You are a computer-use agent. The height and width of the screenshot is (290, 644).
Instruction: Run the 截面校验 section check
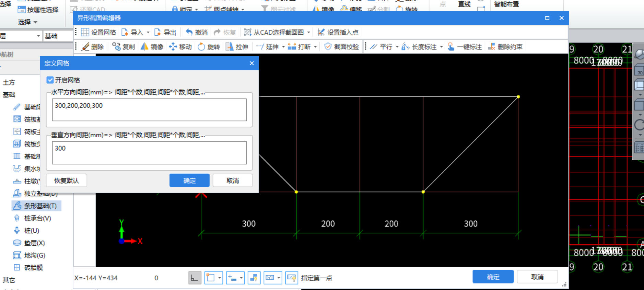(342, 47)
